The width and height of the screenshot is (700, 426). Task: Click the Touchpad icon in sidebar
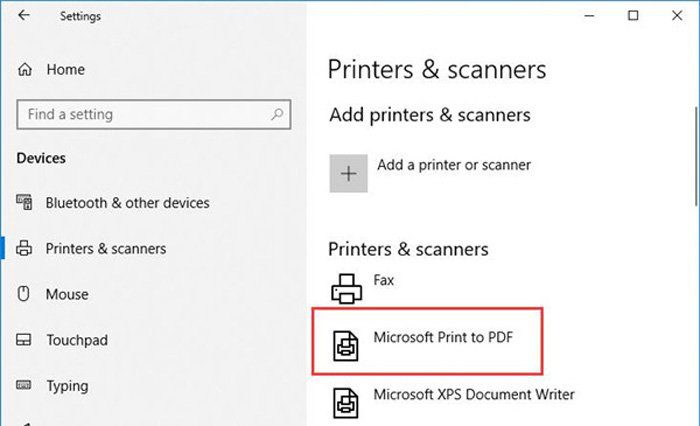(24, 340)
